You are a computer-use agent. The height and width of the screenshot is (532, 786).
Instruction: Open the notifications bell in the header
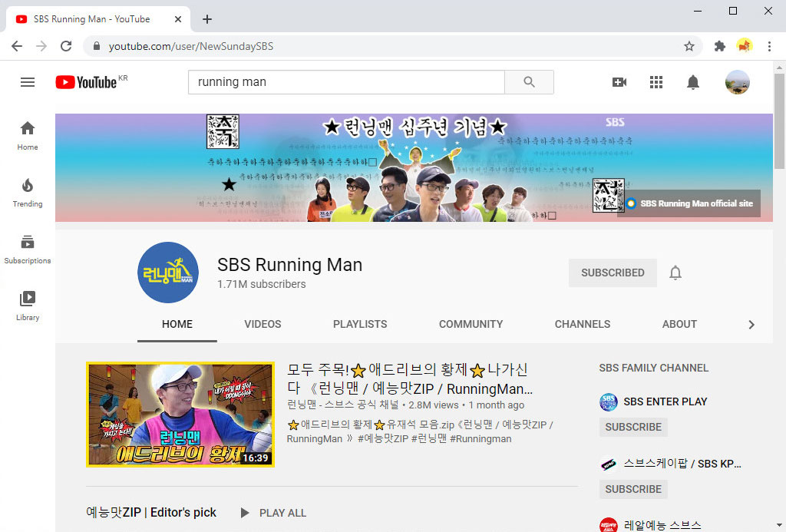point(693,82)
